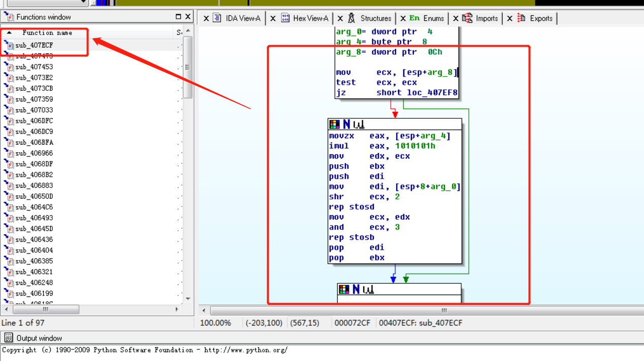
Task: Click the Functions window title icon
Action: pos(9,17)
